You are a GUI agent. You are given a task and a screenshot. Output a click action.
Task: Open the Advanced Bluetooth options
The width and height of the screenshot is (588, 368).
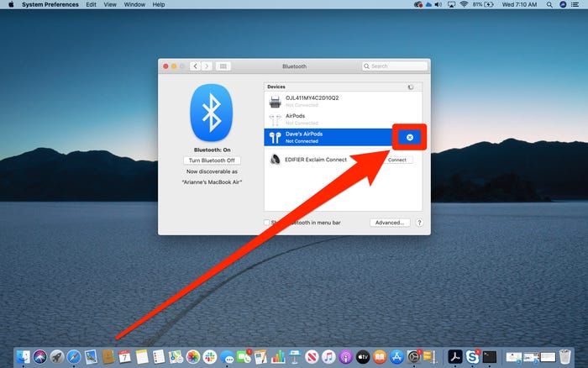(390, 223)
